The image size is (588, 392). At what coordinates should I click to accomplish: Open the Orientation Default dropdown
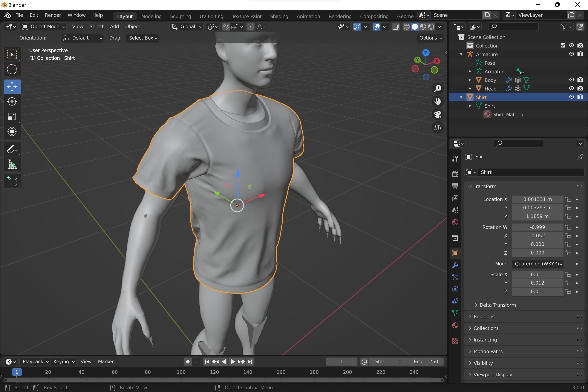pos(83,38)
